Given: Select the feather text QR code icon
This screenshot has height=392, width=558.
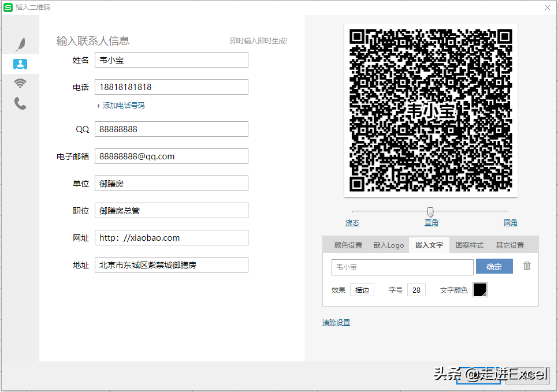Looking at the screenshot, I should point(20,44).
